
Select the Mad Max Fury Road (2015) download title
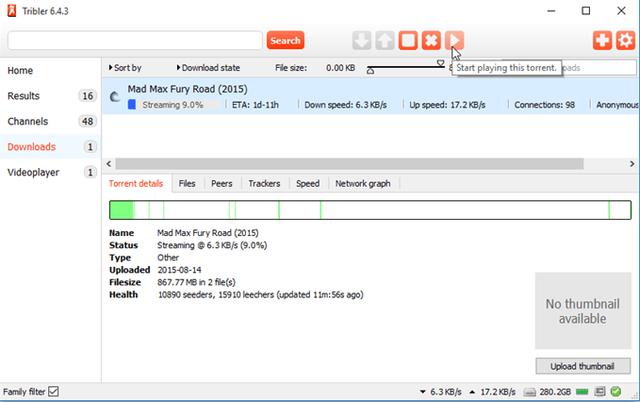(x=187, y=89)
